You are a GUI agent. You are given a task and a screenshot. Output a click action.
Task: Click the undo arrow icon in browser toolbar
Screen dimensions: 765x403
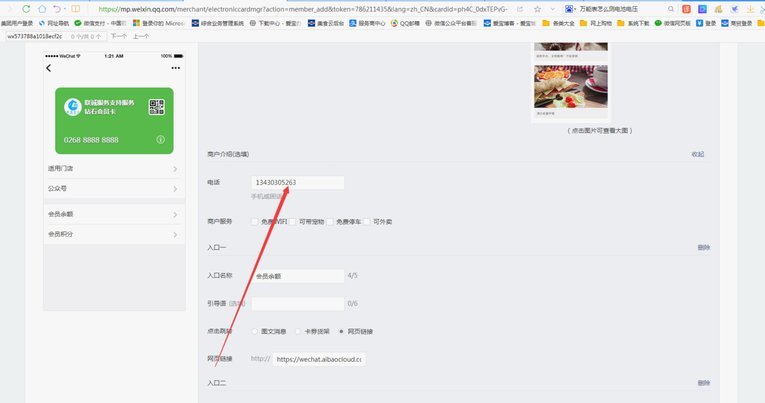click(57, 9)
